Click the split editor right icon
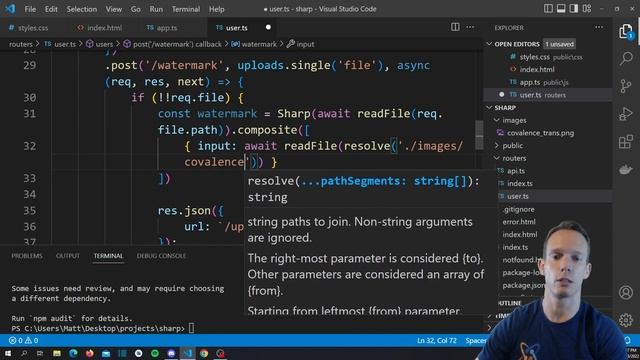Viewport: 640px width, 360px height. (x=455, y=27)
